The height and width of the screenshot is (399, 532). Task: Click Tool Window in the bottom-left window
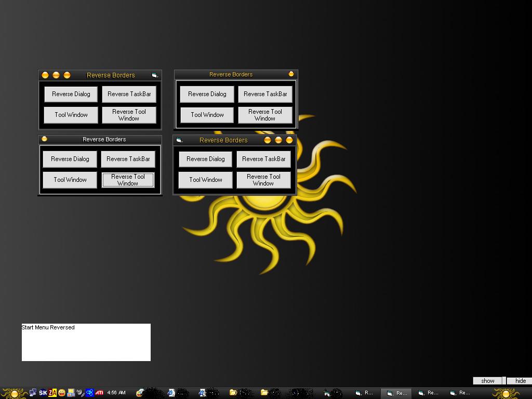click(70, 180)
